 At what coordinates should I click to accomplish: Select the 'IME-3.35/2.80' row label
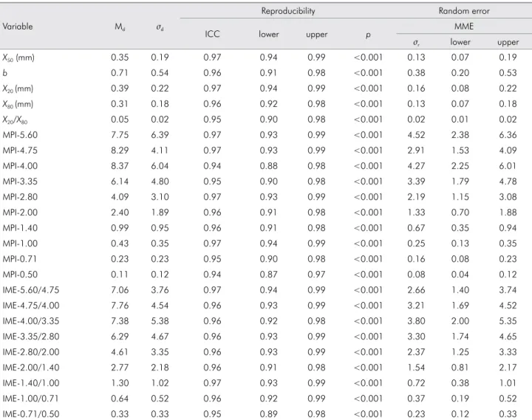pos(31,337)
